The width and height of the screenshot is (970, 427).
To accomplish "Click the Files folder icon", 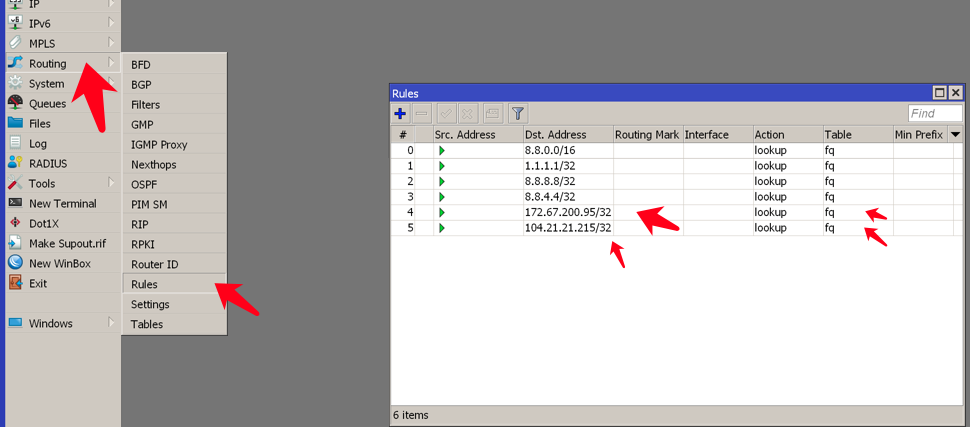I will (x=16, y=123).
